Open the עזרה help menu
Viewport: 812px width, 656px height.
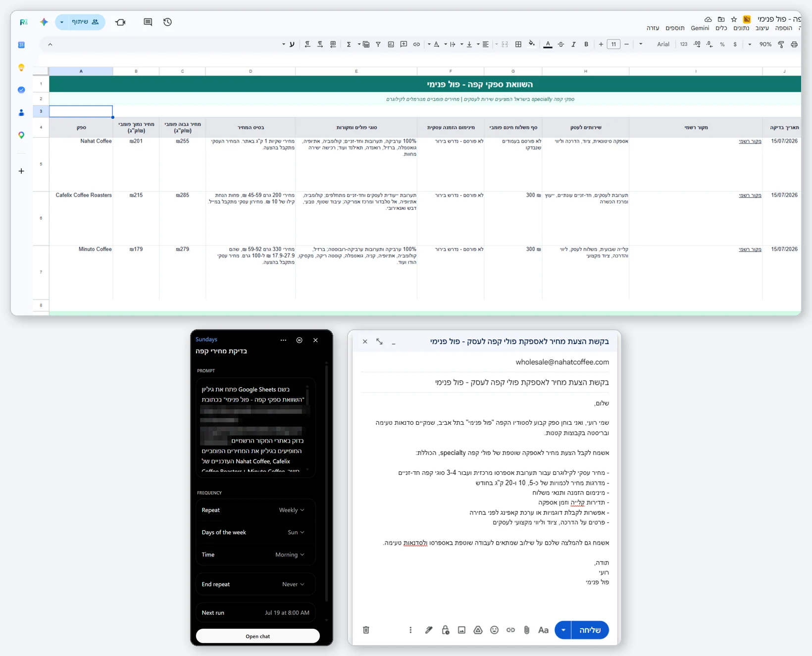(x=653, y=28)
